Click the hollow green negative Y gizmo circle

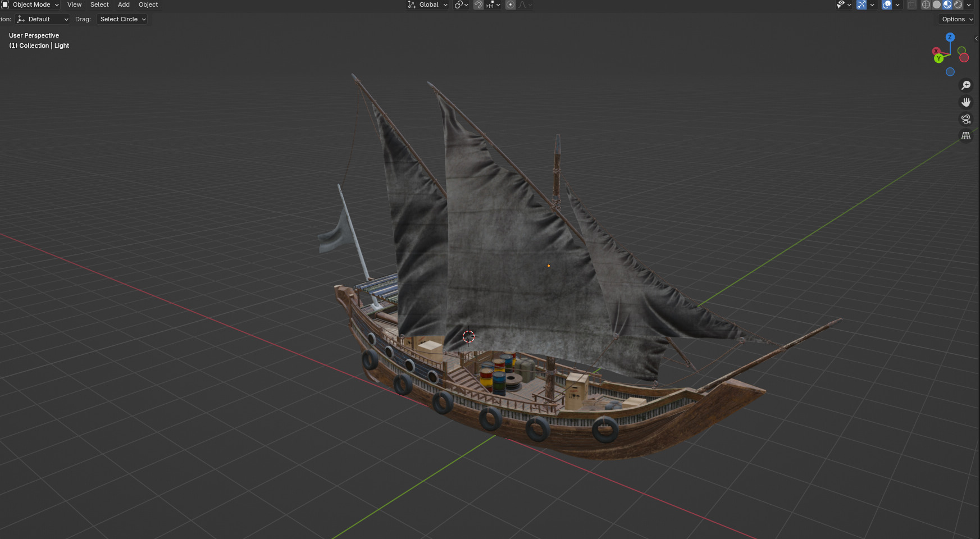[961, 51]
